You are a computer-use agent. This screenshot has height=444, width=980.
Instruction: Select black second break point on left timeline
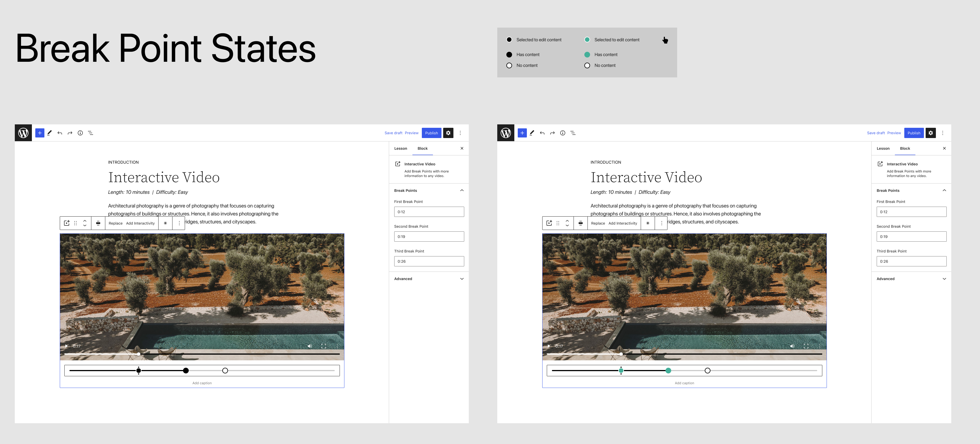pos(186,371)
